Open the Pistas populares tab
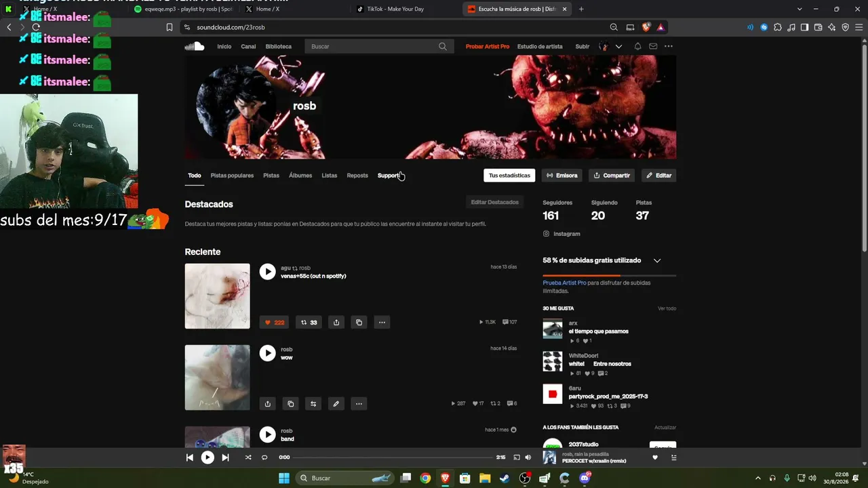868x488 pixels. click(232, 176)
